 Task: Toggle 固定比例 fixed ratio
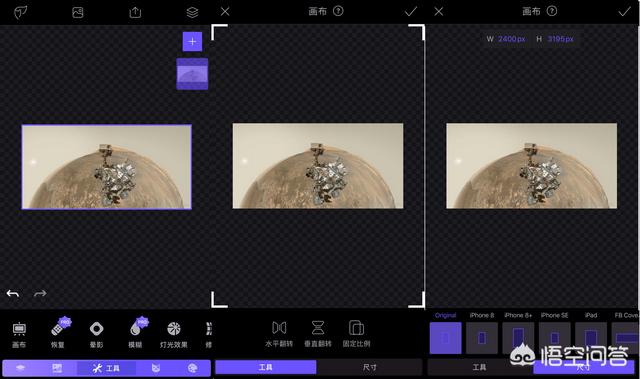coord(356,334)
